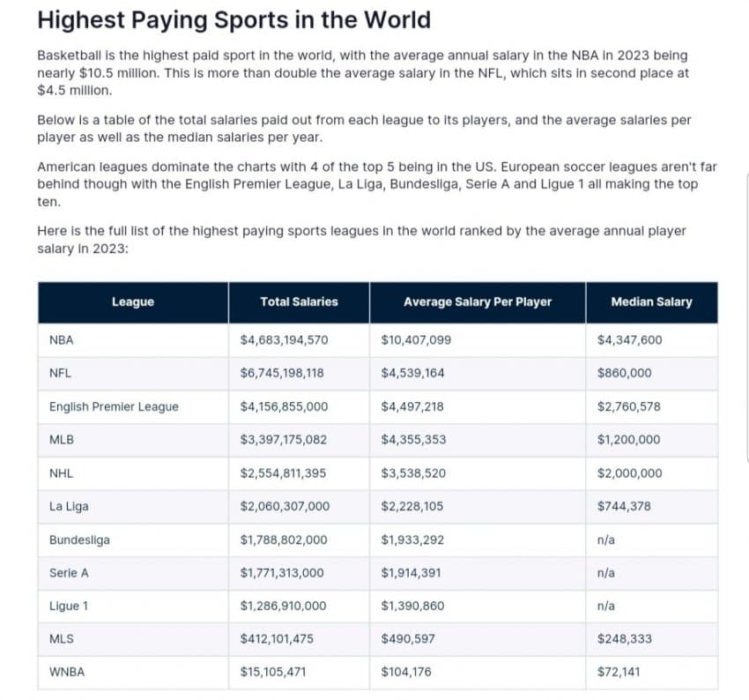Click the Total Salaries column header
749x700 pixels.
point(299,302)
